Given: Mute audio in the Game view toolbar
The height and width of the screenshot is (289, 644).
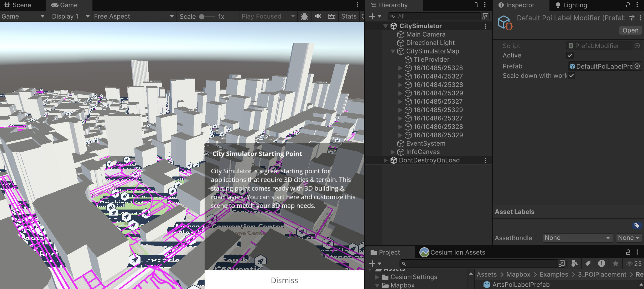Looking at the screenshot, I should (318, 17).
